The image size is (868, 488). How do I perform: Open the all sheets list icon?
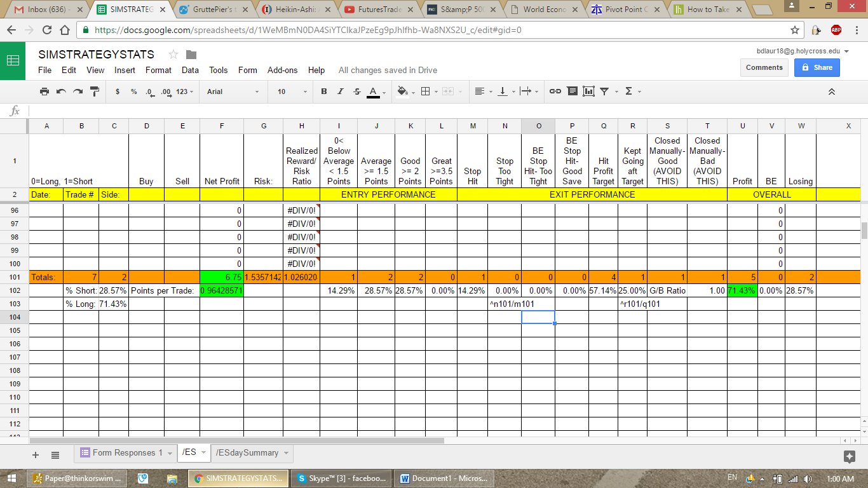coord(55,454)
